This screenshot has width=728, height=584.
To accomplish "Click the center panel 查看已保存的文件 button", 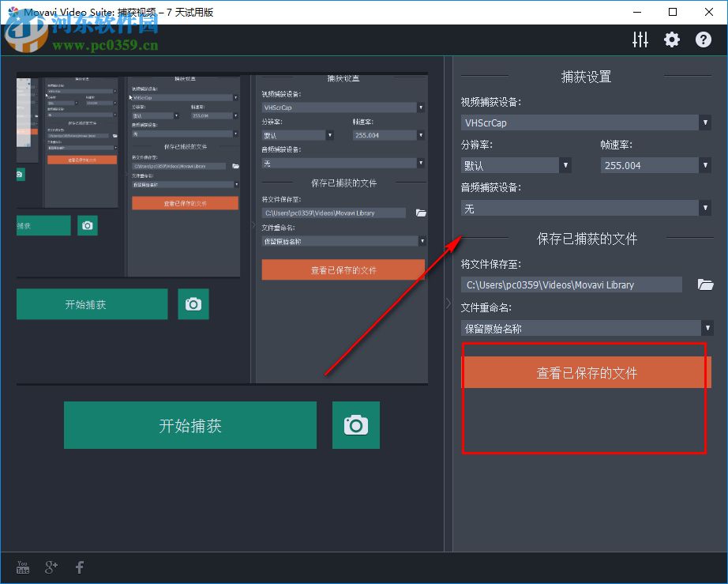I will tap(342, 269).
